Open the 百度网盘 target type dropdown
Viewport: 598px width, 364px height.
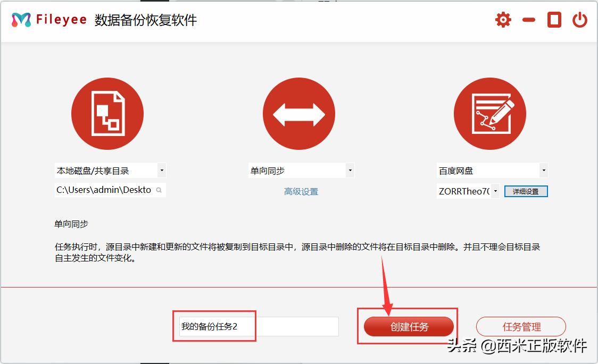[x=543, y=170]
